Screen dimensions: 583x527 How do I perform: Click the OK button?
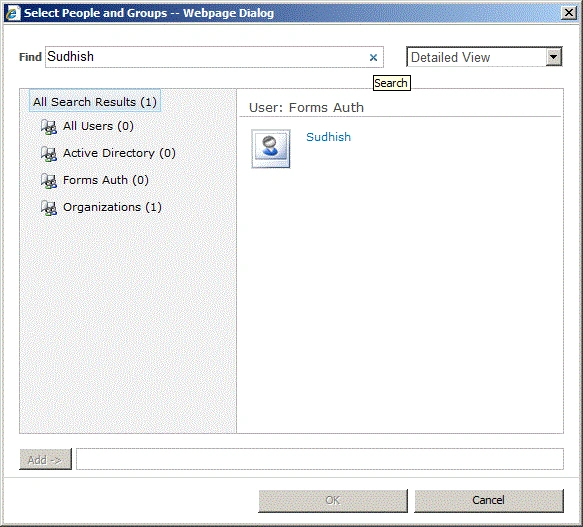pos(333,501)
